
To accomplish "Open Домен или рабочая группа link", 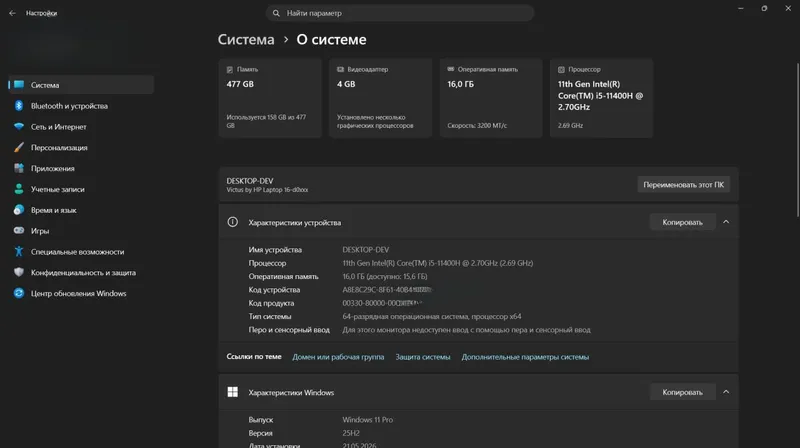I will click(x=338, y=357).
